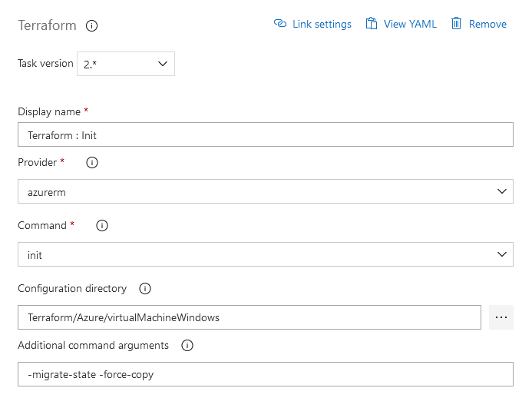Click the Display name input field

[x=266, y=134]
